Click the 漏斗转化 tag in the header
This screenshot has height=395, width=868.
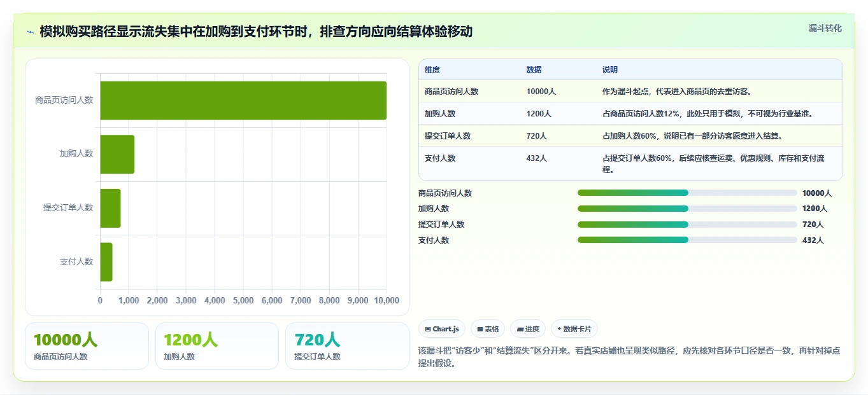click(825, 29)
